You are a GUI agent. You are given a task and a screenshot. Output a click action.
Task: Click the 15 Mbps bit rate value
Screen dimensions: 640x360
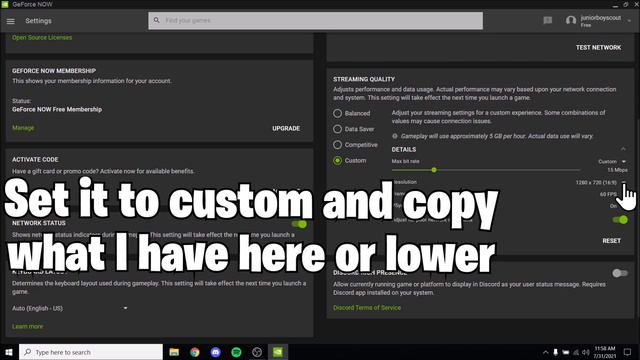pyautogui.click(x=618, y=170)
